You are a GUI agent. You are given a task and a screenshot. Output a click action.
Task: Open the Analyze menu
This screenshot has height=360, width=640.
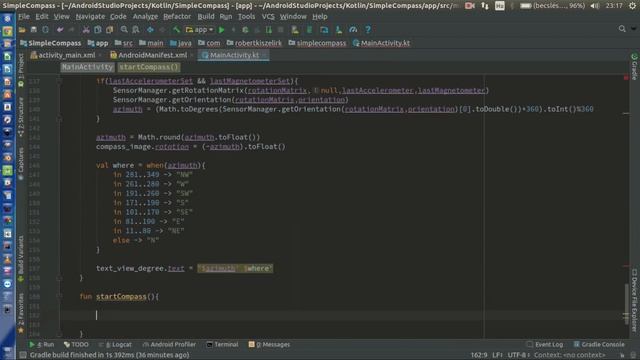coord(145,17)
